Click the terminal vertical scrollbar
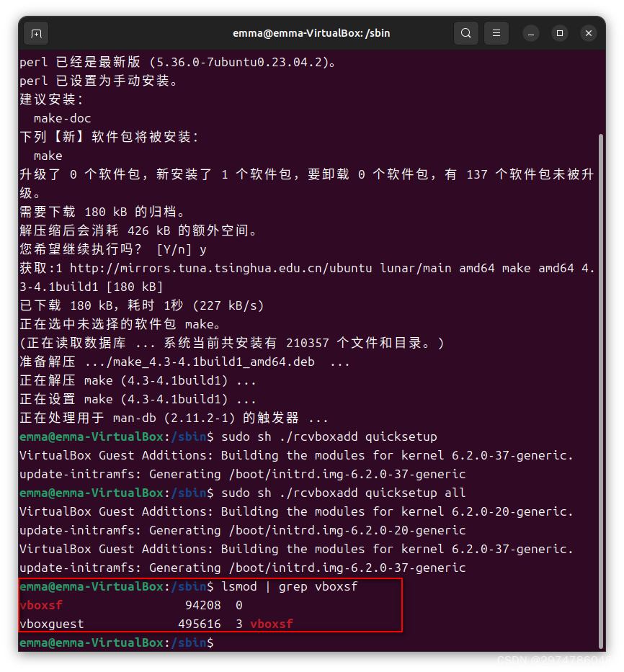This screenshot has width=624, height=672. (x=601, y=392)
